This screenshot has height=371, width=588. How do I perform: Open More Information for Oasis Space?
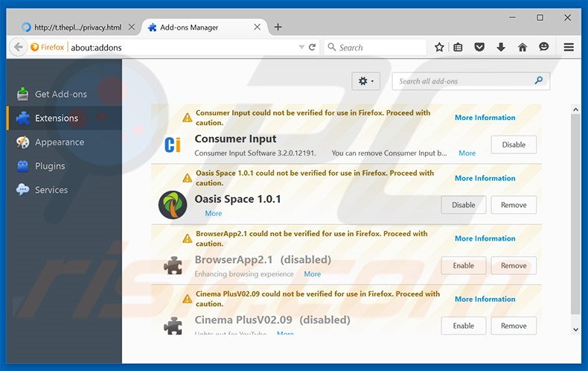pyautogui.click(x=485, y=178)
